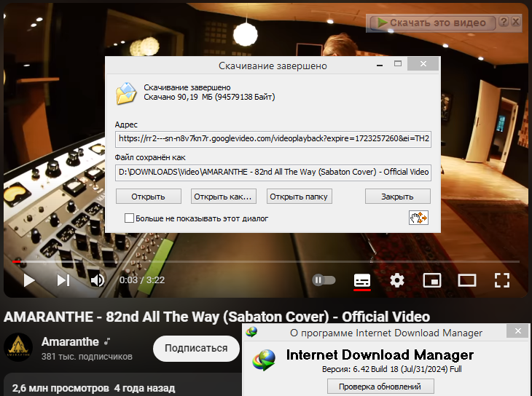Image resolution: width=532 pixels, height=396 pixels.
Task: Dismiss the IDM download video panel
Action: [x=516, y=22]
